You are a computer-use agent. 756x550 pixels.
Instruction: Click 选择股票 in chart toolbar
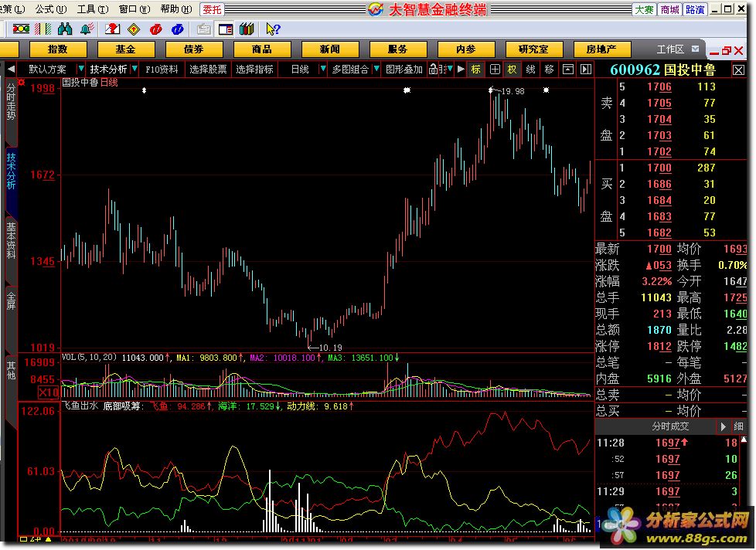click(208, 70)
